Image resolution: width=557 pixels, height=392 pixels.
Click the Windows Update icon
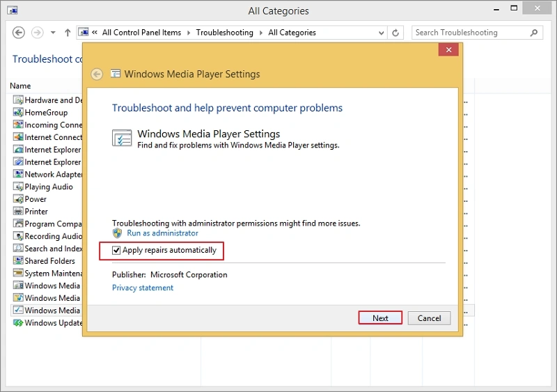pos(18,322)
